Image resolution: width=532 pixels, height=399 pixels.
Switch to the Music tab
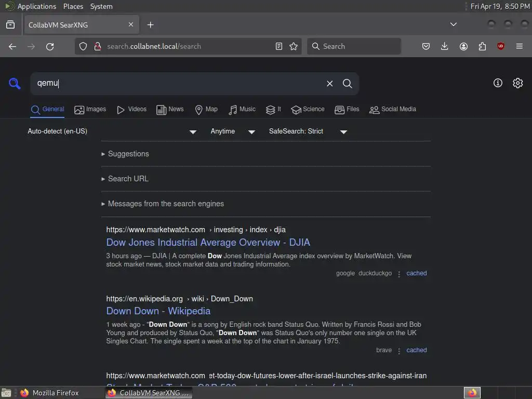coord(242,109)
